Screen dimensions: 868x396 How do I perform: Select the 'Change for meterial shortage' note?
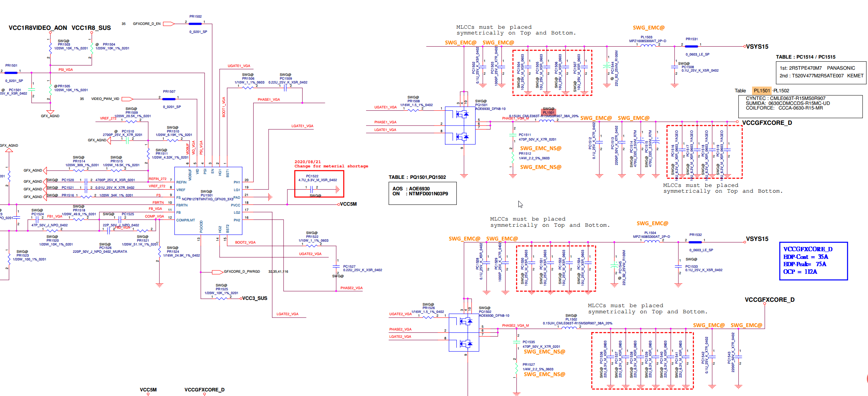click(331, 166)
